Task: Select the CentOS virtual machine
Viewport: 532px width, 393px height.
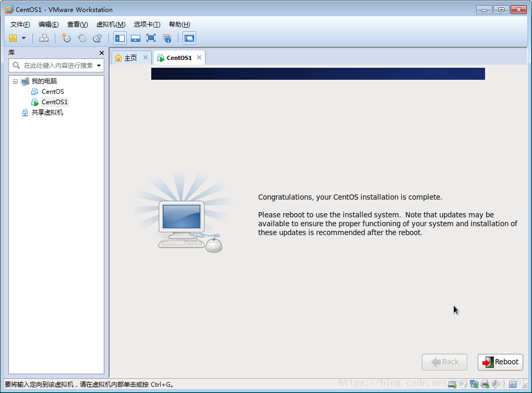Action: [53, 92]
